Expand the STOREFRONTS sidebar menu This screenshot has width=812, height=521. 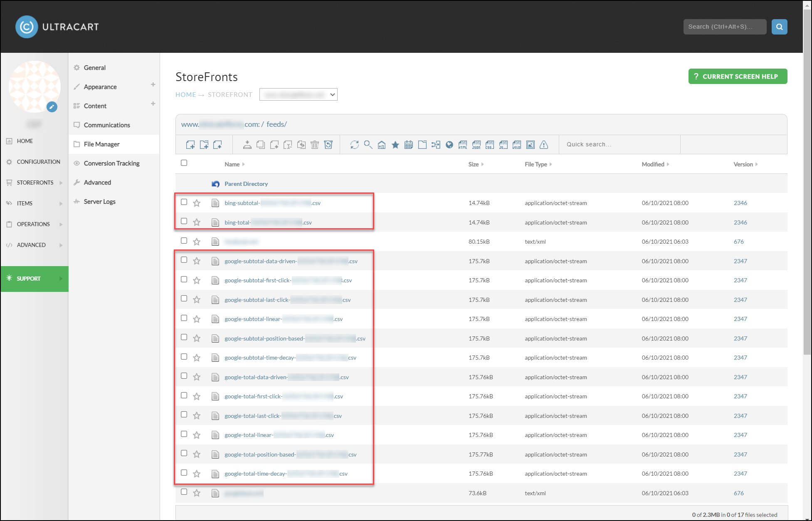(35, 183)
